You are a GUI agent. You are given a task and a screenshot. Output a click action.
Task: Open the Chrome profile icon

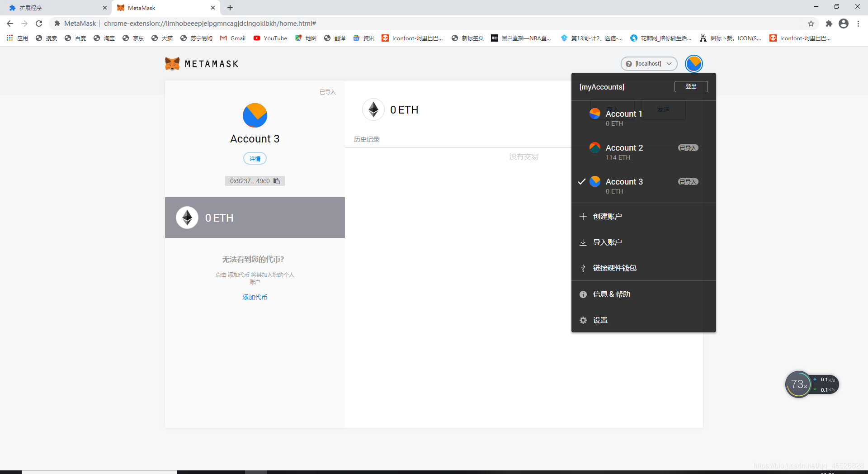[x=844, y=24]
